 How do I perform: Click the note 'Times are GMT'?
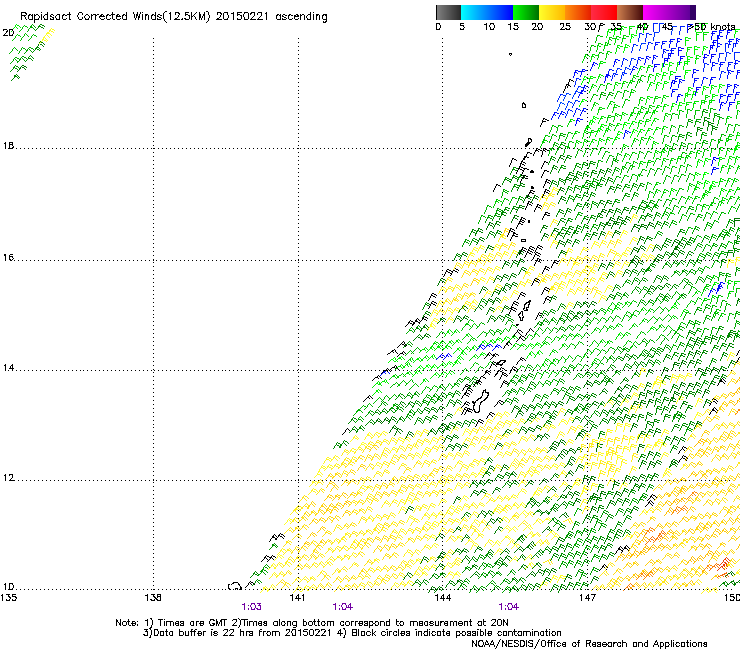[x=193, y=623]
